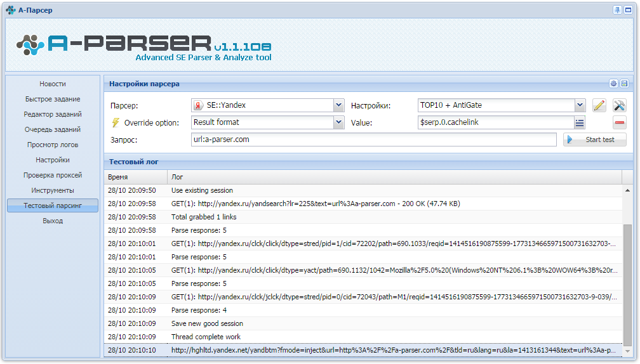Open Быстрое задание in the sidebar
The image size is (640, 364).
(53, 99)
